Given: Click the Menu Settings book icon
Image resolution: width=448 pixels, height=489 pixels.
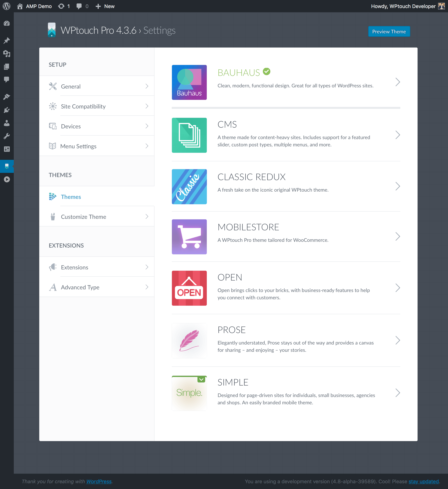Looking at the screenshot, I should click(x=52, y=146).
